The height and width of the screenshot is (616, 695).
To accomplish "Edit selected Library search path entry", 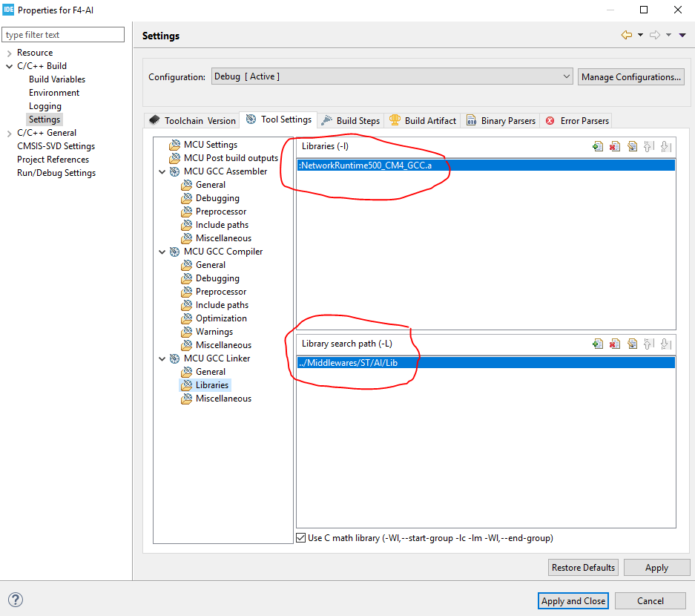I will [632, 344].
